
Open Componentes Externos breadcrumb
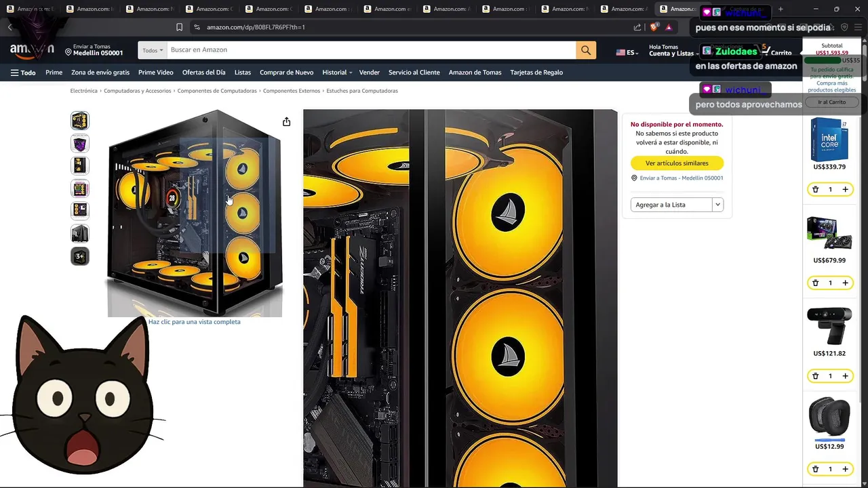pyautogui.click(x=292, y=91)
